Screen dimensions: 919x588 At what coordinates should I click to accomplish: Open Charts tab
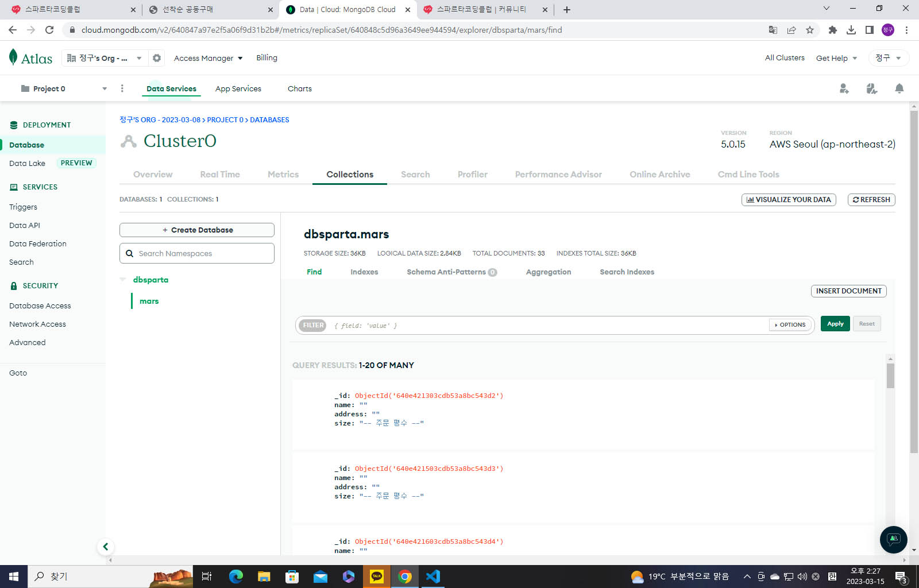pyautogui.click(x=300, y=88)
